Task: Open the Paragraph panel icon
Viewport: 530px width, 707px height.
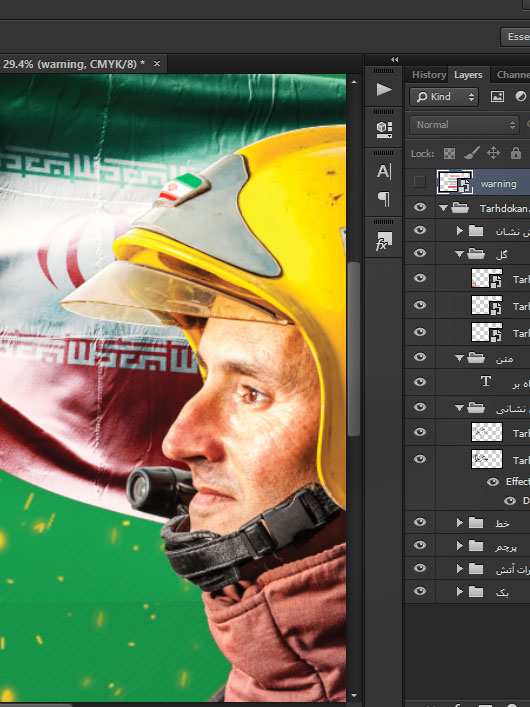Action: (x=384, y=198)
